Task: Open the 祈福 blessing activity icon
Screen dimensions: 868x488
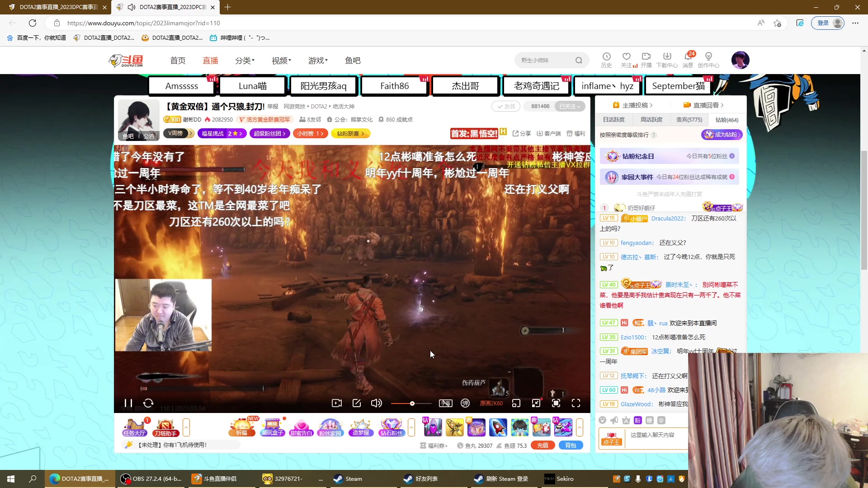Action: coord(241,427)
